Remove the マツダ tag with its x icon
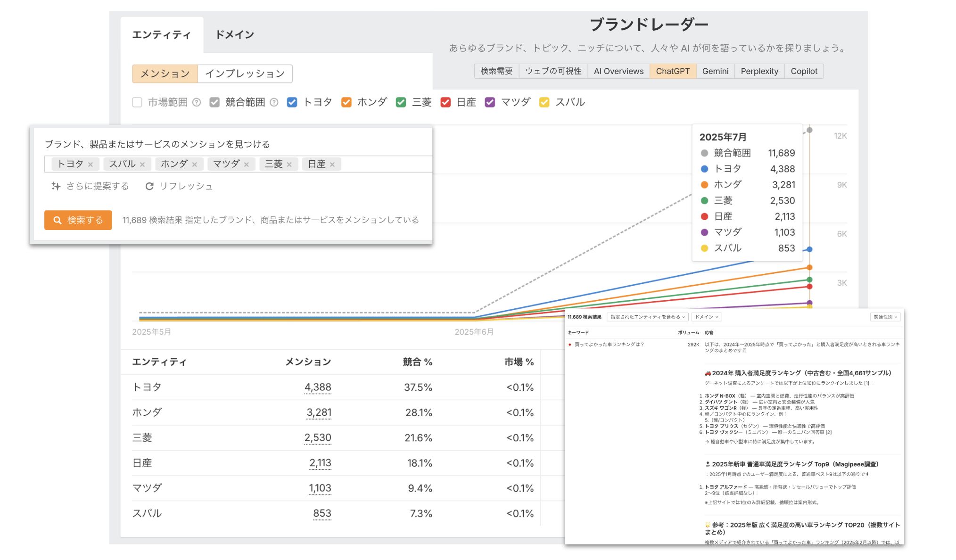956x560 pixels. [x=247, y=165]
